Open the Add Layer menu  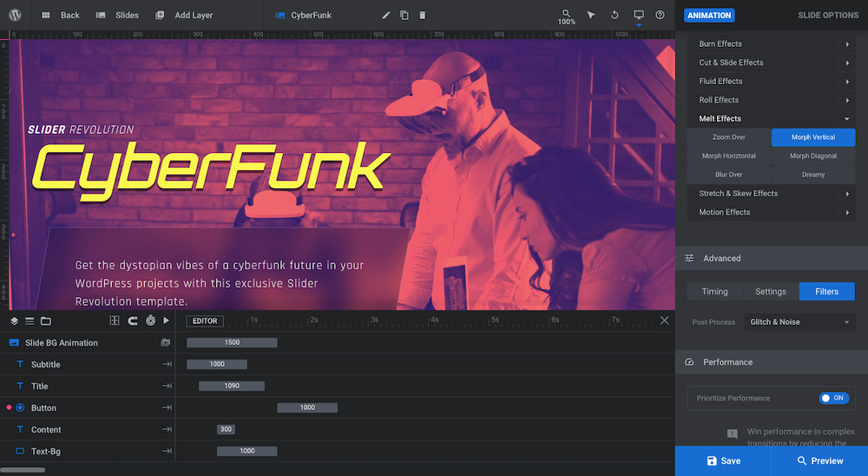pos(184,15)
